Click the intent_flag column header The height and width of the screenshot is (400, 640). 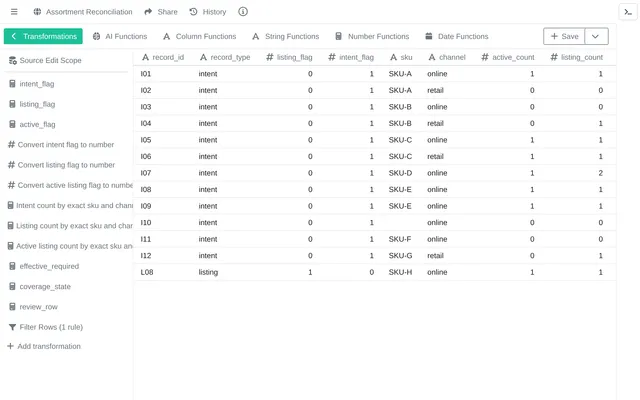pos(351,57)
